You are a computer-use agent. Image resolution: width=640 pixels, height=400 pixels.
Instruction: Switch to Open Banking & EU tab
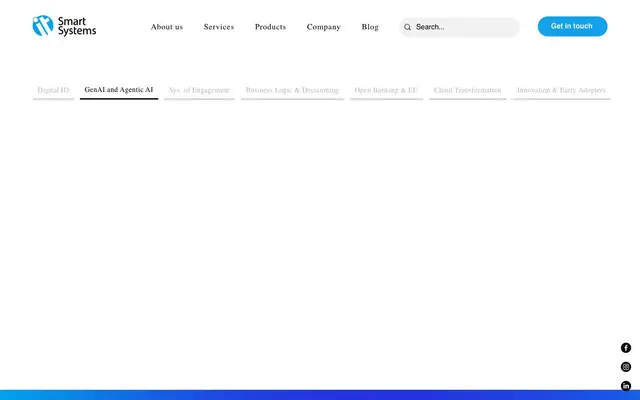click(386, 90)
